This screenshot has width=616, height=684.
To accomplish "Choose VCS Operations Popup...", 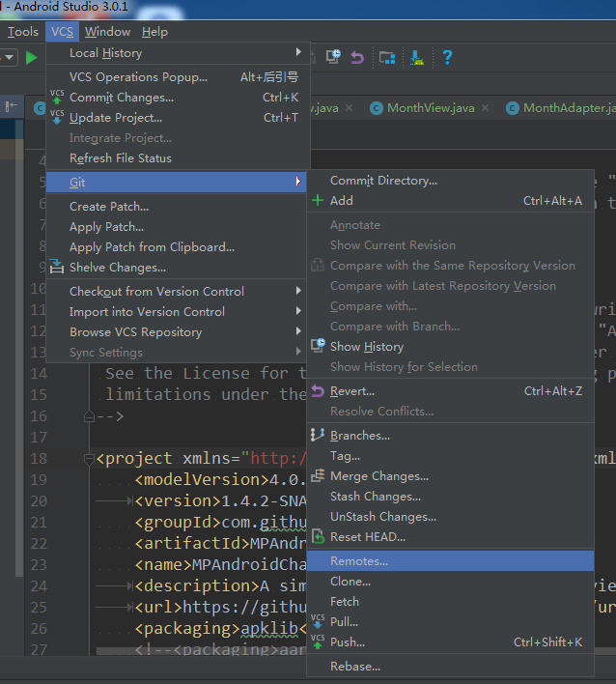I will pos(179,76).
